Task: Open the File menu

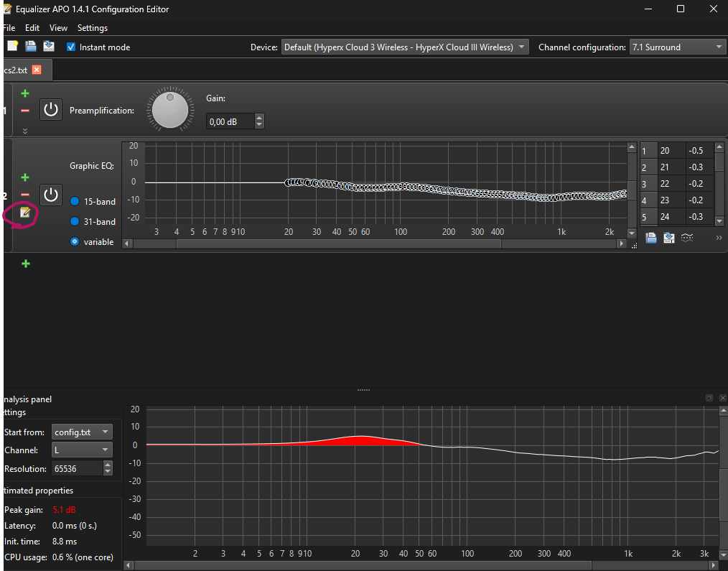Action: tap(9, 28)
